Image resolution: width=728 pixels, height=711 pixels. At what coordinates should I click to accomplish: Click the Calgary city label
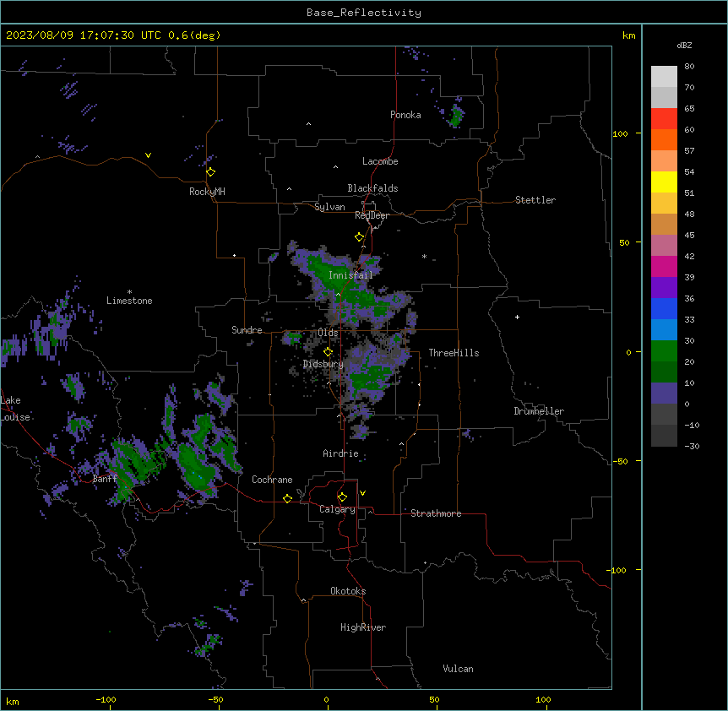337,509
